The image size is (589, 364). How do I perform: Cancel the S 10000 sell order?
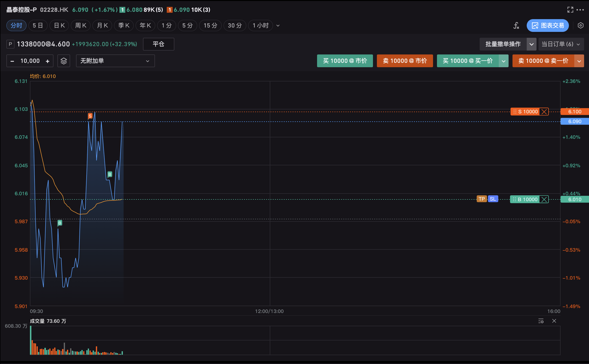pyautogui.click(x=544, y=112)
